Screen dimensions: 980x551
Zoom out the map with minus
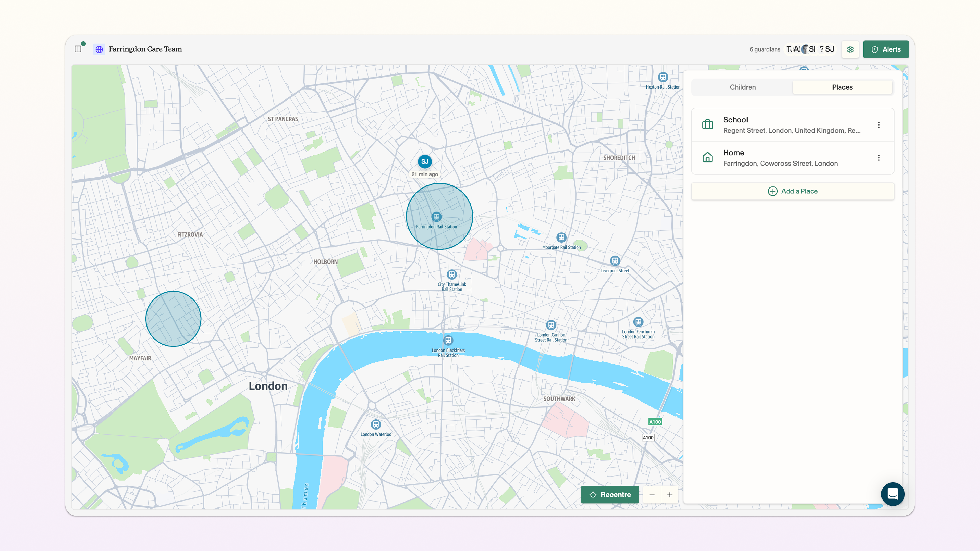point(652,495)
